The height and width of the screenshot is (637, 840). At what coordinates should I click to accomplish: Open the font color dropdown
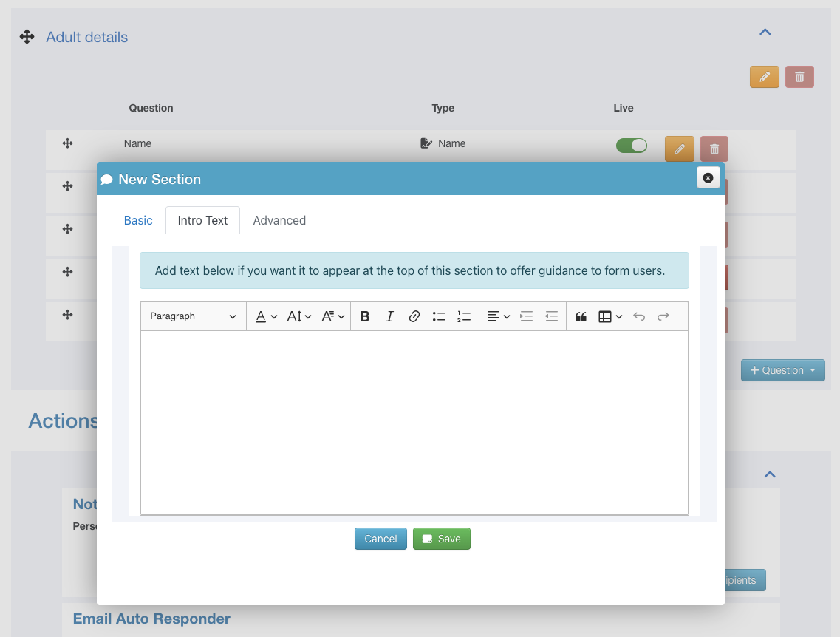[266, 316]
